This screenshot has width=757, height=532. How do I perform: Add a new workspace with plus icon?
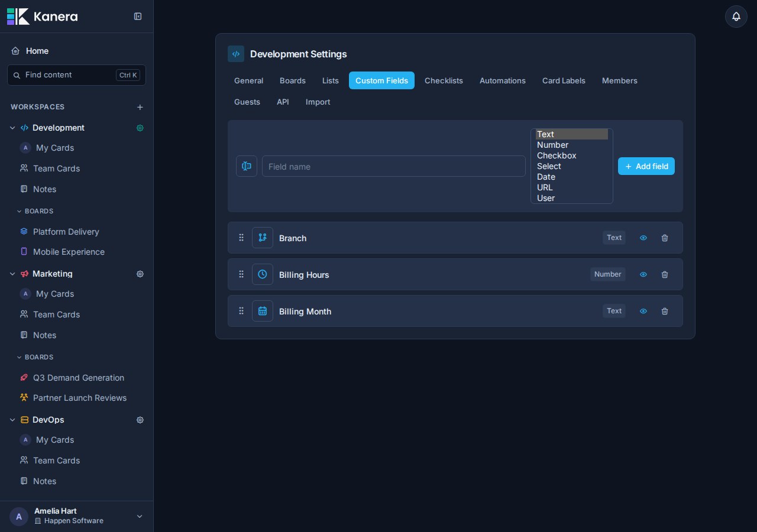140,107
